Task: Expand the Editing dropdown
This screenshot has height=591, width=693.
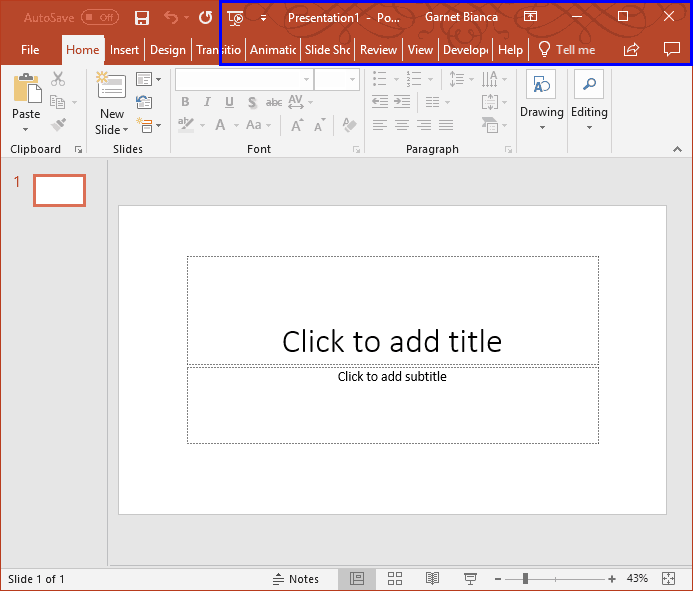Action: pyautogui.click(x=589, y=100)
